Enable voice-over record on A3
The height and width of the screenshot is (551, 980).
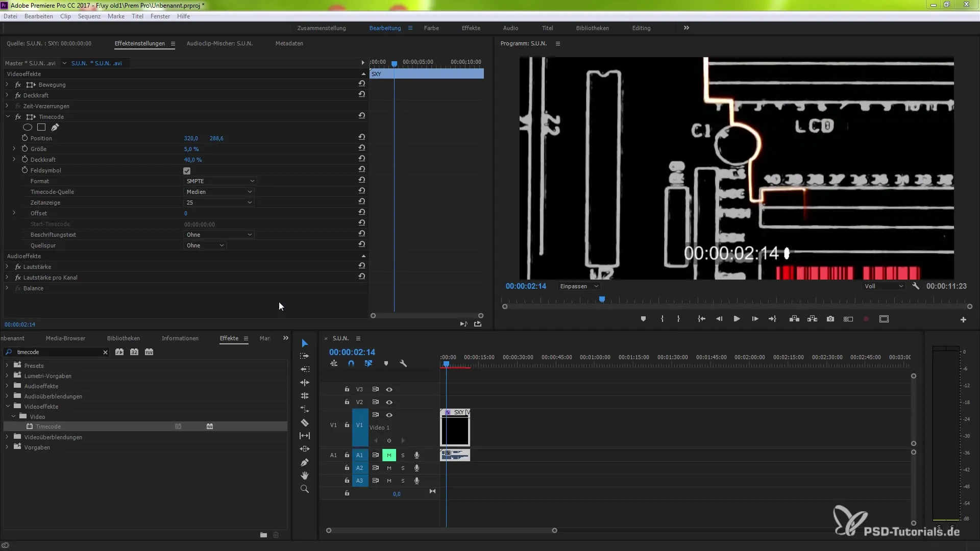tap(416, 481)
